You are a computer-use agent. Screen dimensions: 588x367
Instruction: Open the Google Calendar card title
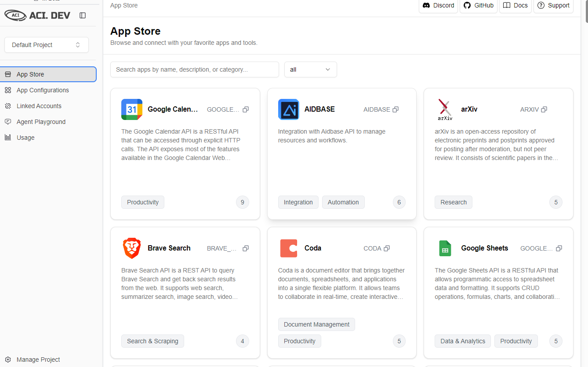(x=173, y=109)
